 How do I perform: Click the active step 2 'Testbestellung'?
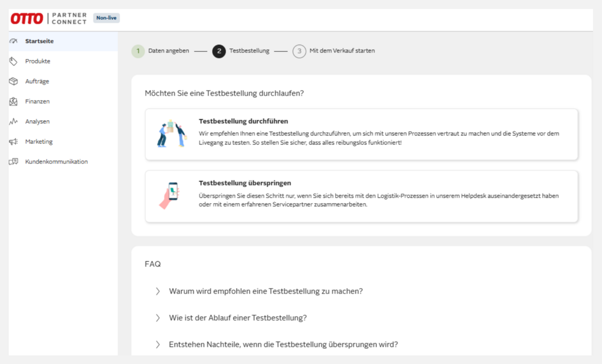coord(218,51)
